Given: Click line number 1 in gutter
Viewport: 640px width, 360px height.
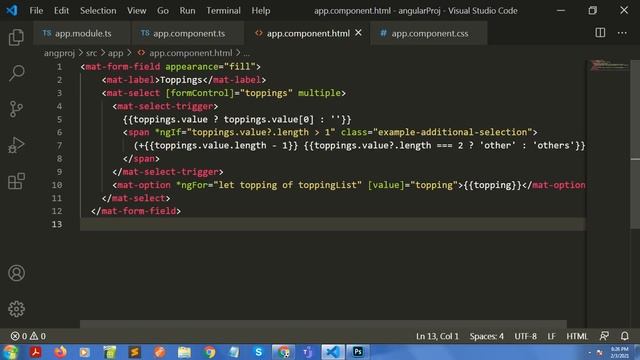Looking at the screenshot, I should [60, 67].
